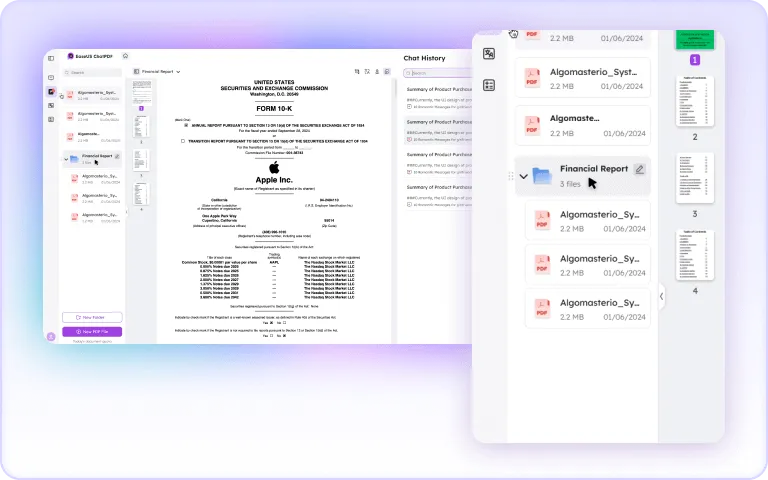Check the Annual Report checkbox in the document
This screenshot has height=480, width=768.
pyautogui.click(x=186, y=125)
